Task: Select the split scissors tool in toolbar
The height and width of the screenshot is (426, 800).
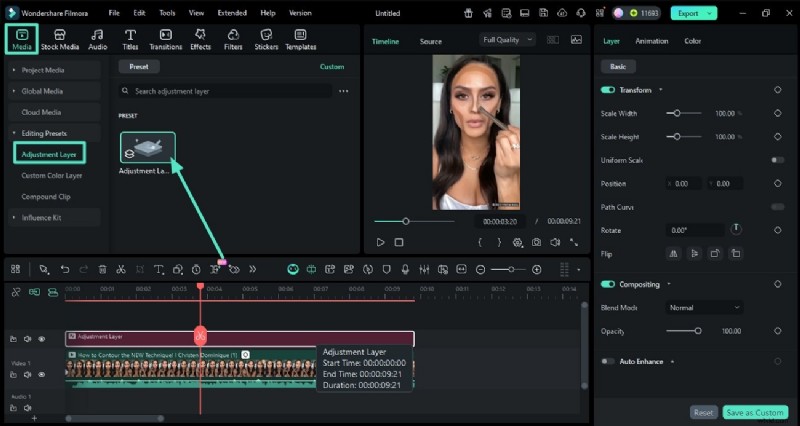Action: point(121,269)
